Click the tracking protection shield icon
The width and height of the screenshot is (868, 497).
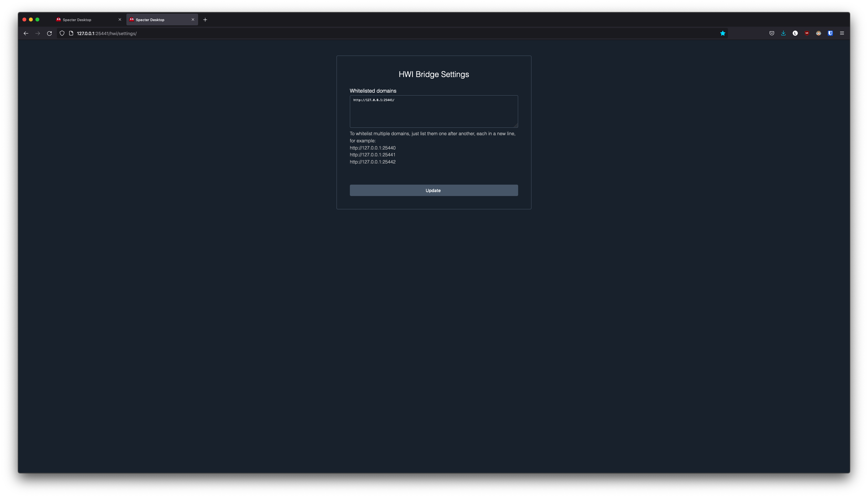(62, 33)
